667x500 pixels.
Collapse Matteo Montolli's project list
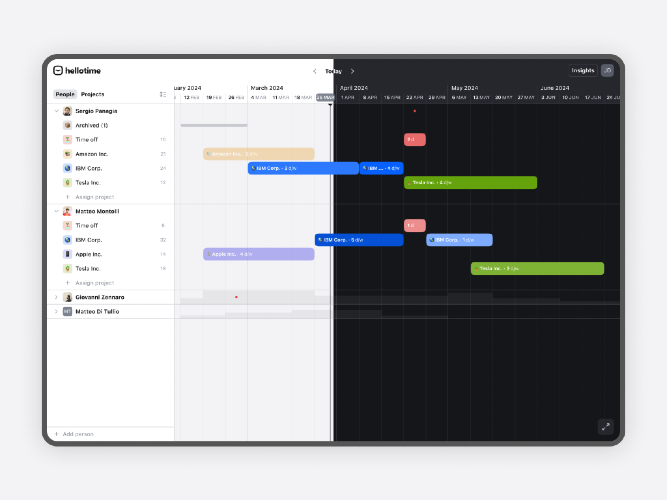(x=56, y=211)
